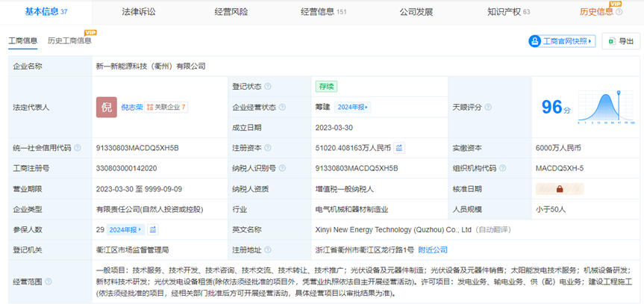Open the 附近公司 link
The image size is (644, 304).
432,249
